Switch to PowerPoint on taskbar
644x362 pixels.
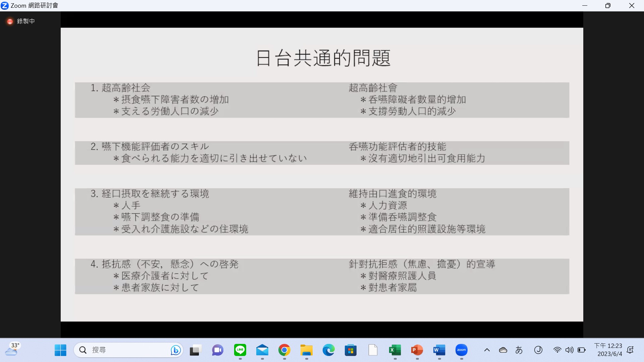click(x=417, y=350)
